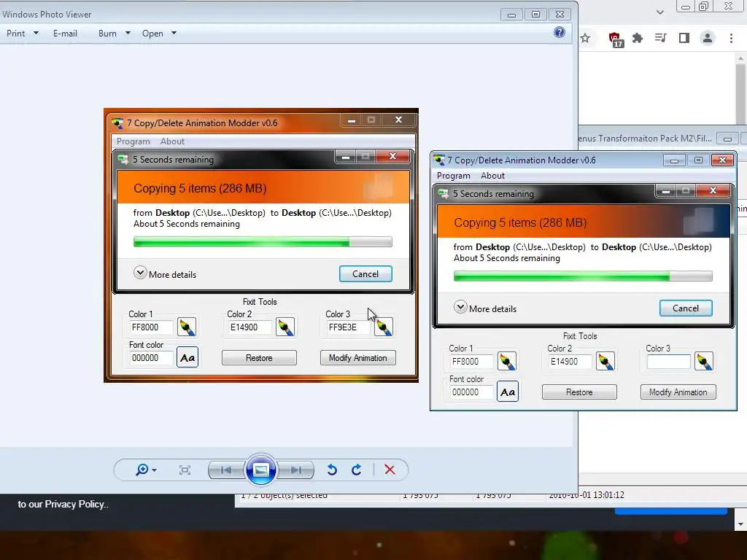Open the About menu in right Modder window
Viewport: 747px width, 560px height.
pyautogui.click(x=492, y=176)
